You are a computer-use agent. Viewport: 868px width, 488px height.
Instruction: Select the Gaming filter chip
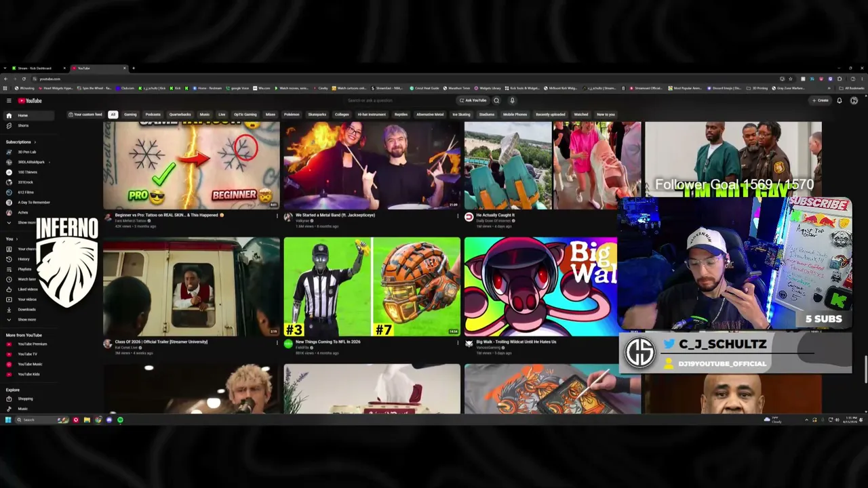point(130,115)
